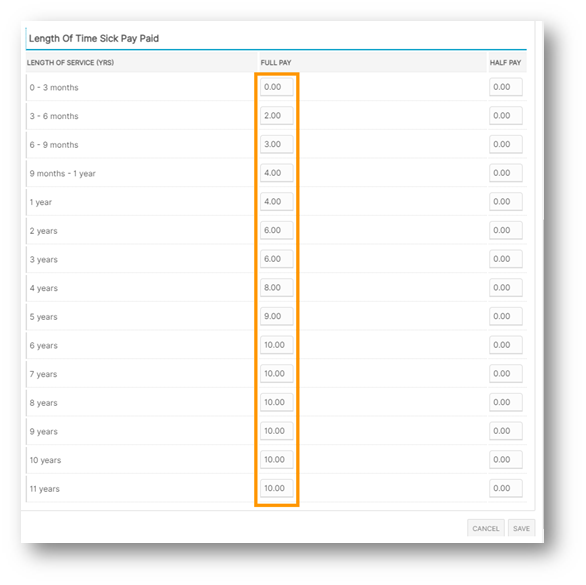
Task: Focus the 1 year Full Pay input
Action: click(277, 201)
